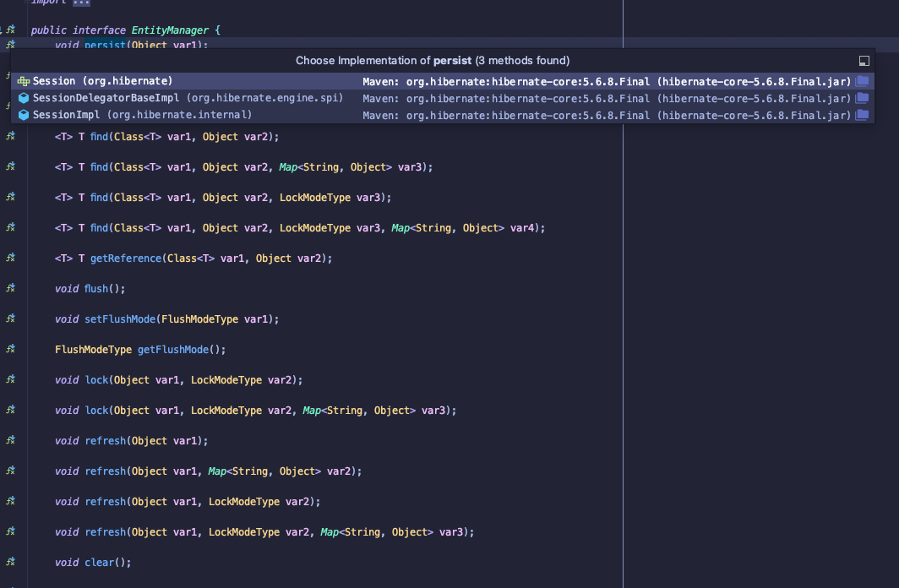
Task: Click gutter icon beside refresh(Object var1)
Action: [10, 440]
